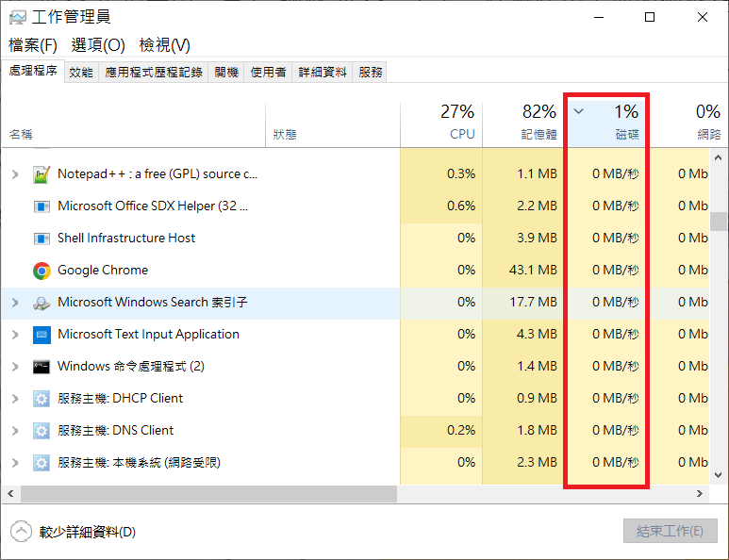729x560 pixels.
Task: Click the 0.2% CPU value for DNS Client
Action: [461, 430]
